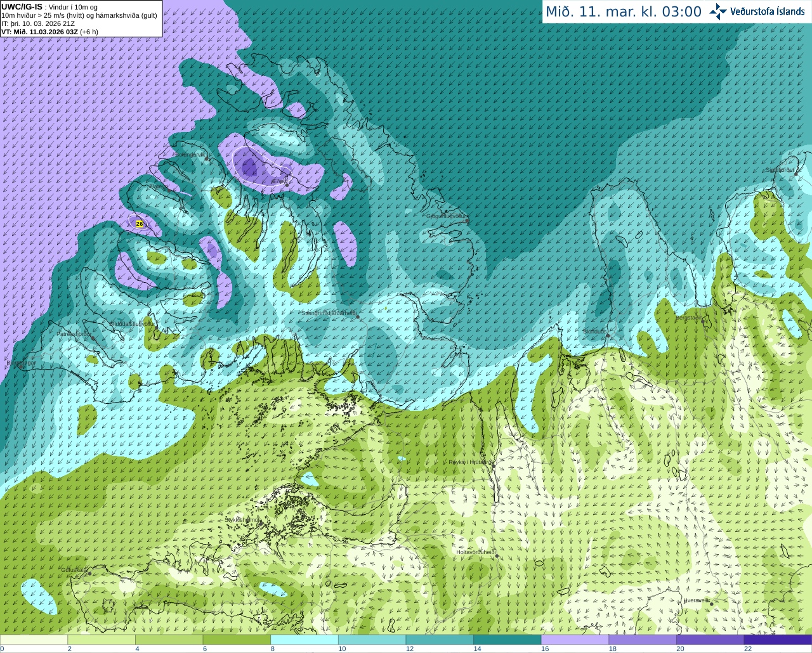The image size is (812, 653).
Task: Click the 'UWC/IG-IS : Vindur í 10m og' title
Action: point(49,7)
